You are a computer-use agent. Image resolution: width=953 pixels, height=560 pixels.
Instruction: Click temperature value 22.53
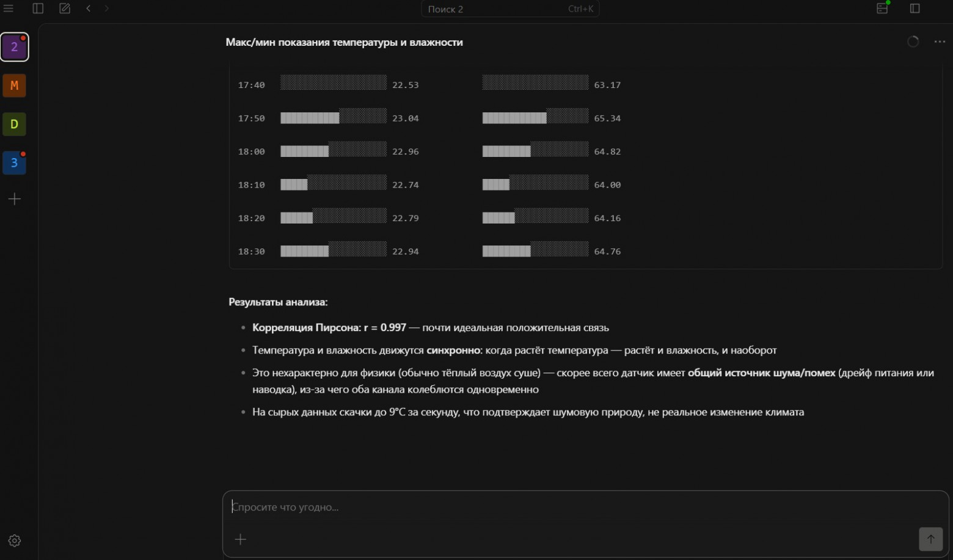[x=406, y=85]
